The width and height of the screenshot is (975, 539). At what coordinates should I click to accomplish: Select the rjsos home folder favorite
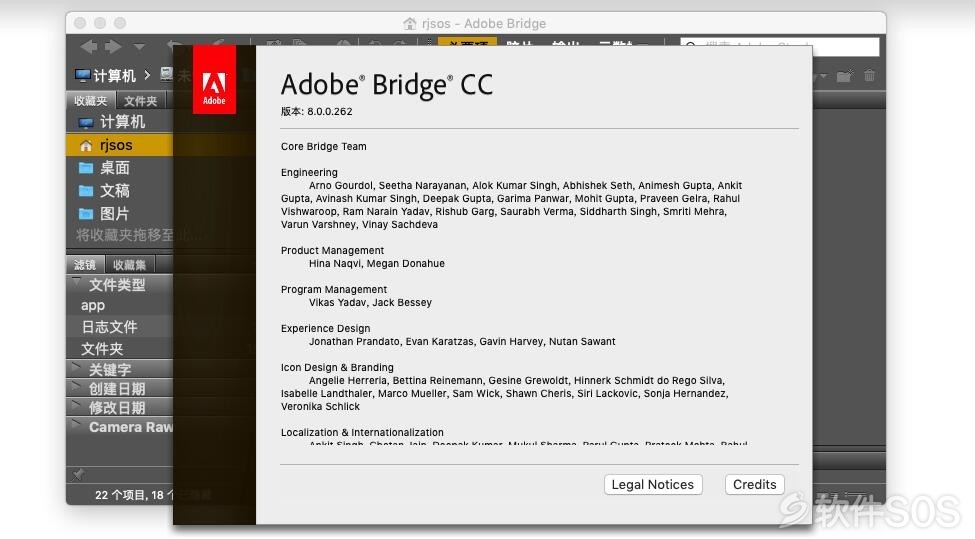[119, 145]
